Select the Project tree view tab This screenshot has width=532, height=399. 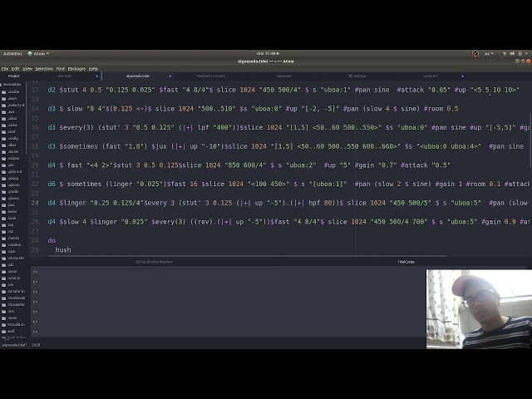pos(14,76)
